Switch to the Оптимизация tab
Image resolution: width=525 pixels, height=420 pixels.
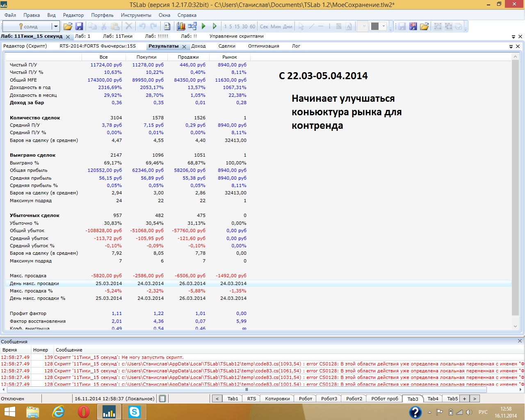tap(263, 46)
